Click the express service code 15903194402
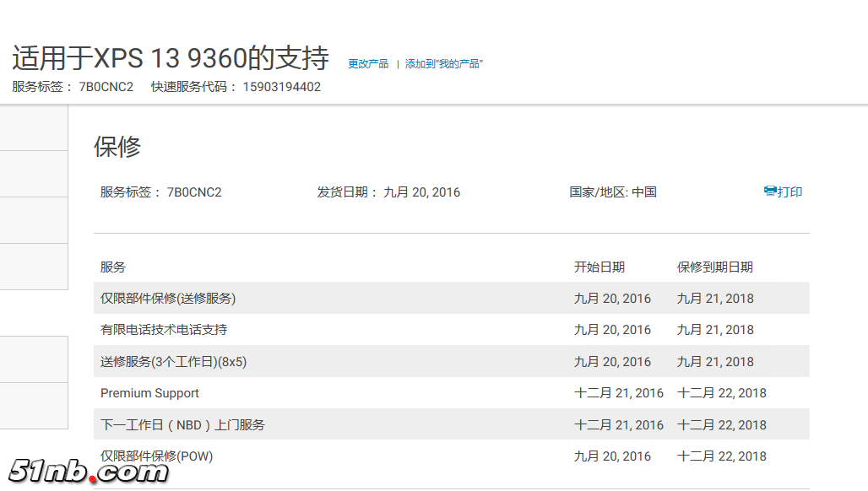 tap(282, 87)
